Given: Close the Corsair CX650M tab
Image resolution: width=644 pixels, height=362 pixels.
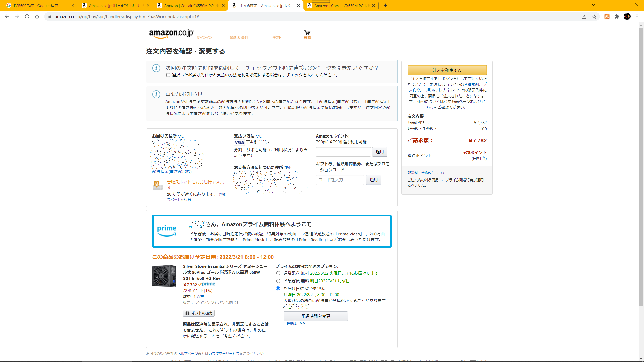Looking at the screenshot, I should pos(374,6).
